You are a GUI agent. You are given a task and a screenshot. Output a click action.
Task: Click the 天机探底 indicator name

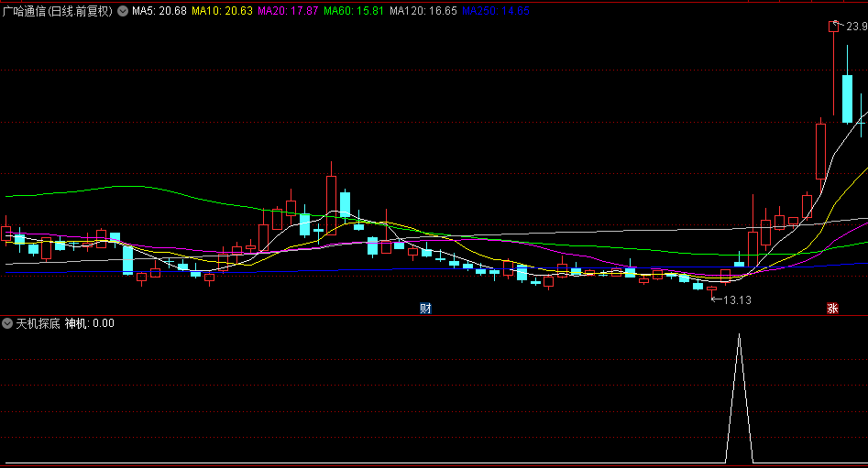[x=38, y=323]
